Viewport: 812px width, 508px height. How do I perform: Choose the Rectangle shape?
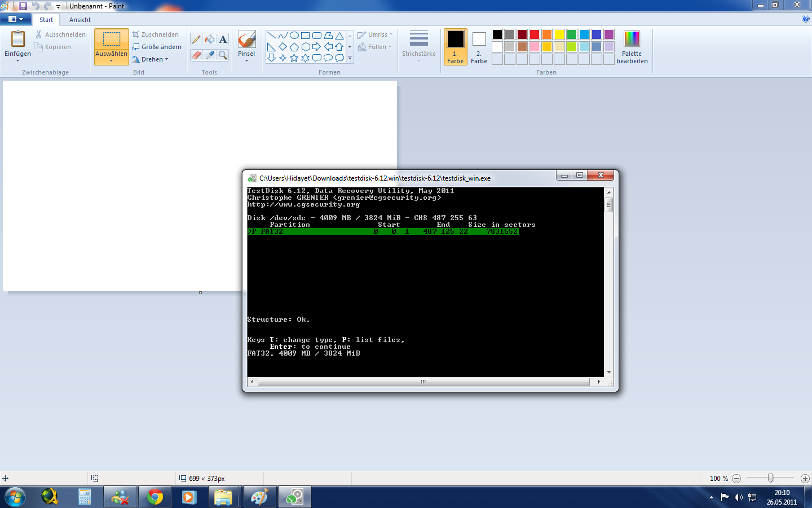[x=305, y=36]
